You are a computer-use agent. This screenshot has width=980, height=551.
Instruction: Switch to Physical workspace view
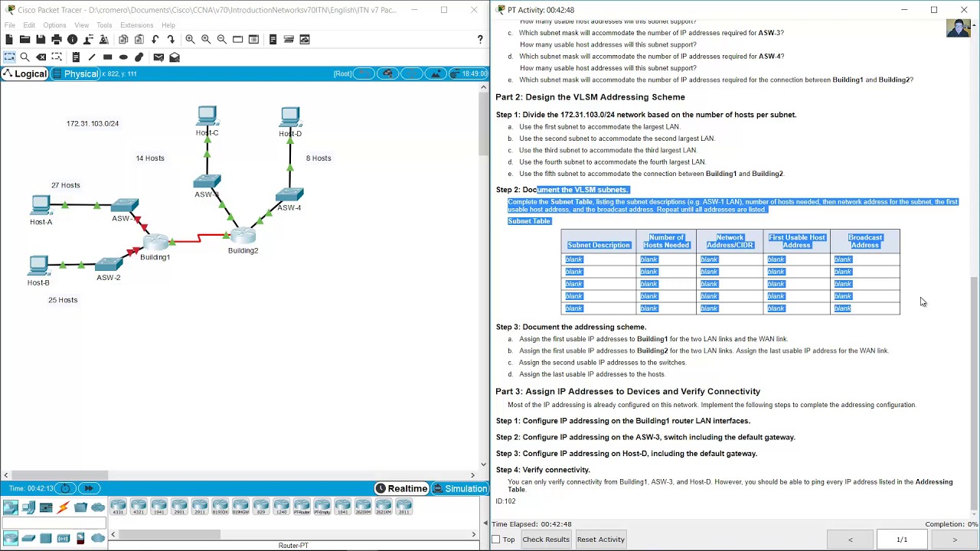tap(75, 73)
